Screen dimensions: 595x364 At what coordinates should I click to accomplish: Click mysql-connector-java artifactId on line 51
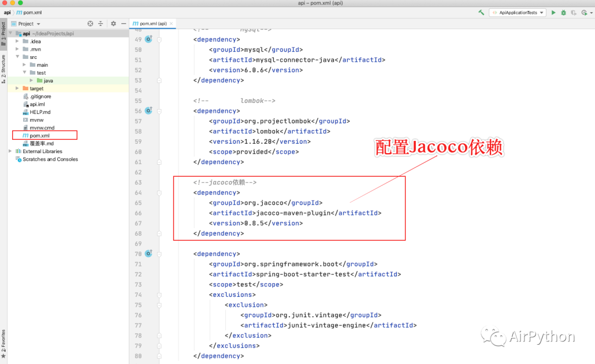point(295,60)
